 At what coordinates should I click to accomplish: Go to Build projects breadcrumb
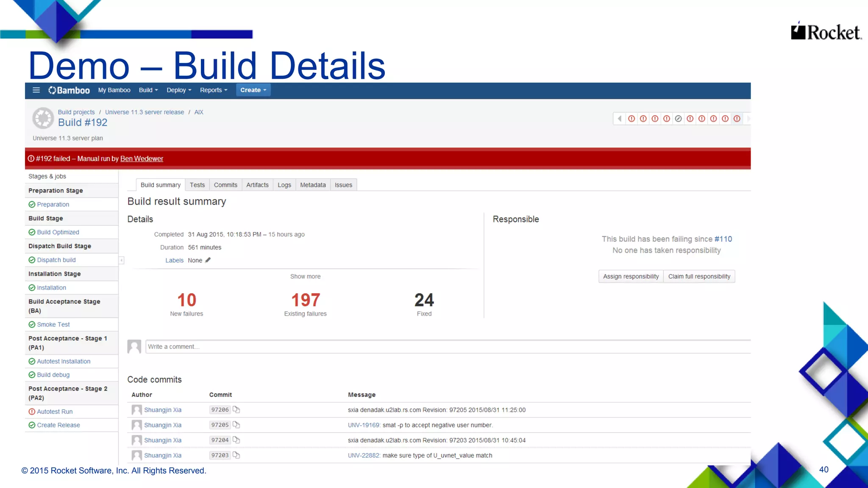pos(76,112)
